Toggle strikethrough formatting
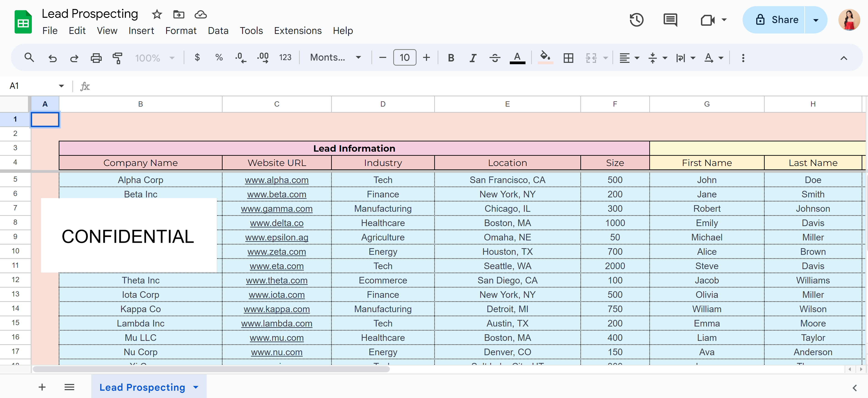This screenshot has width=868, height=398. [x=495, y=58]
